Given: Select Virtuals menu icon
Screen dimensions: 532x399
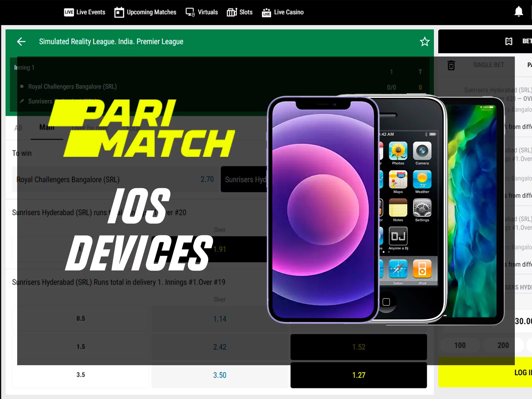Looking at the screenshot, I should (x=190, y=12).
